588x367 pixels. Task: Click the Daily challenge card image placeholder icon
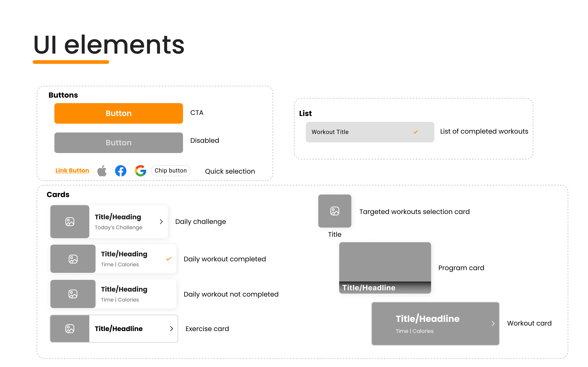[x=70, y=222]
